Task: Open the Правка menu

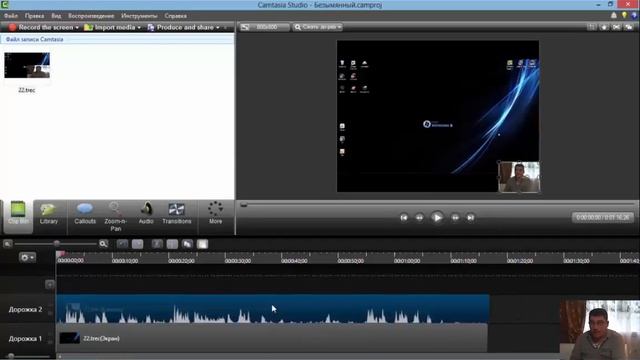Action: [x=34, y=16]
